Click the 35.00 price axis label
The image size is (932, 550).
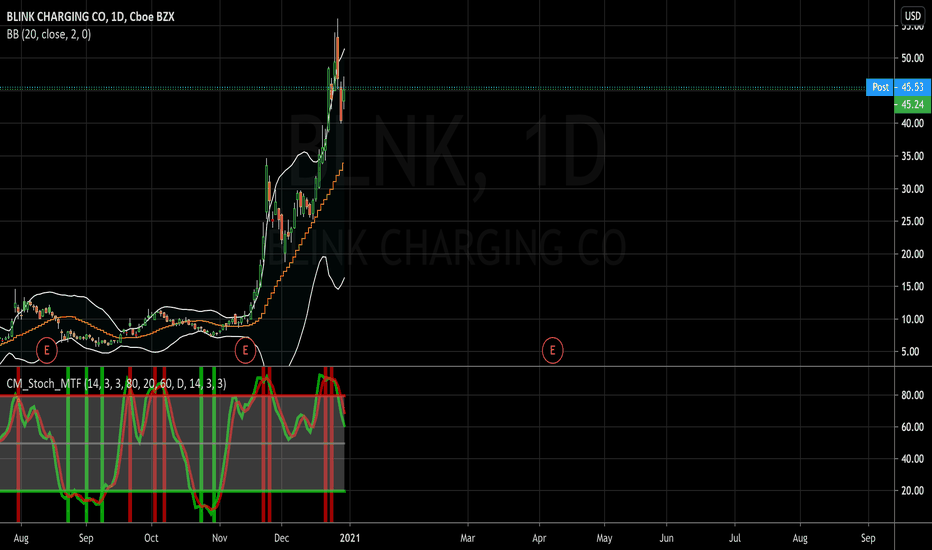pos(912,156)
